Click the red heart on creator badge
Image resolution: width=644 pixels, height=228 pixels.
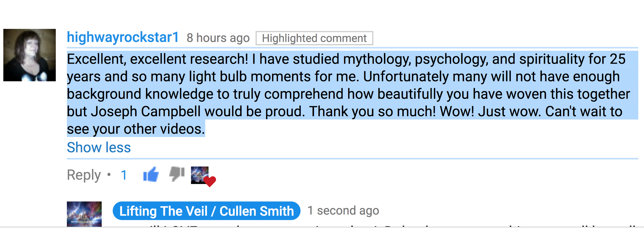tap(210, 181)
